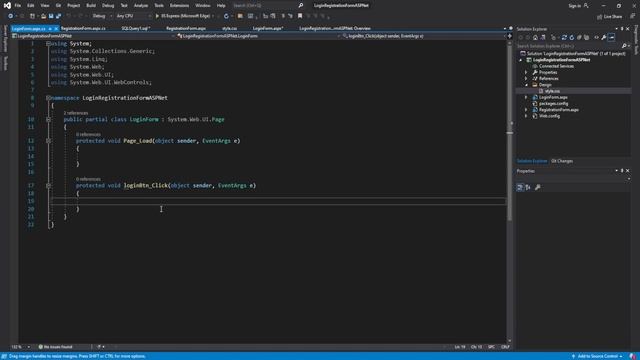Open the Any CPU platform dropdown
Screen dimensions: 640x360
(133, 16)
